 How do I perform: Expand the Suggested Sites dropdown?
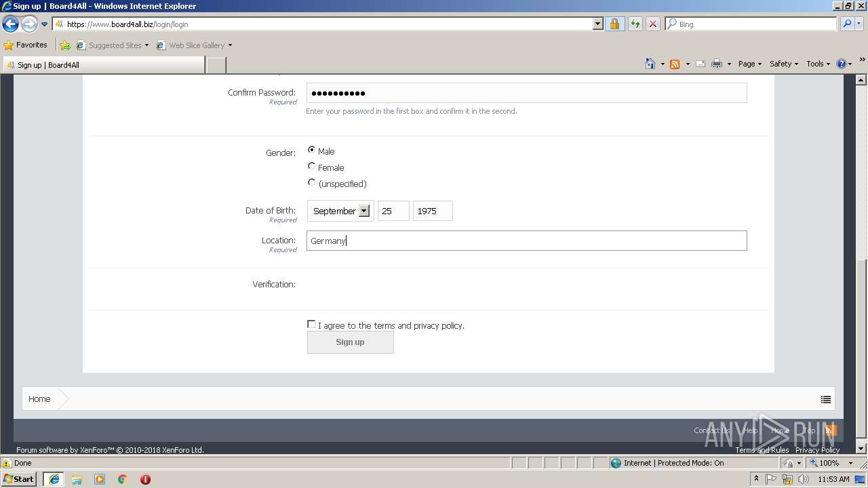tap(146, 45)
